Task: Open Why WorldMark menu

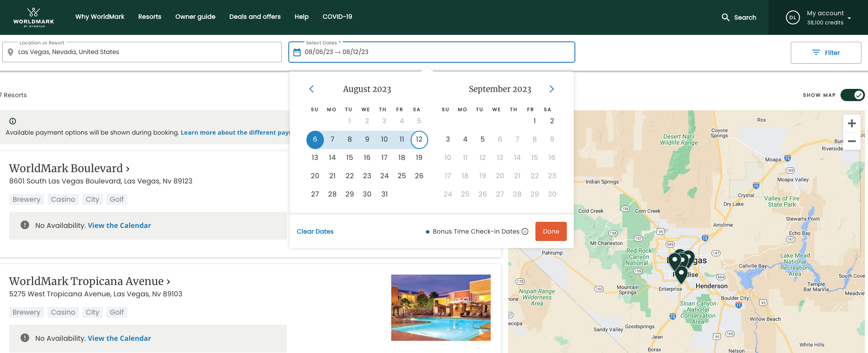Action: (x=100, y=17)
